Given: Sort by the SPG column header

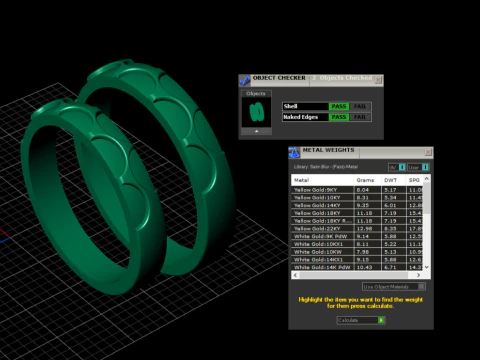Looking at the screenshot, I should tap(414, 180).
